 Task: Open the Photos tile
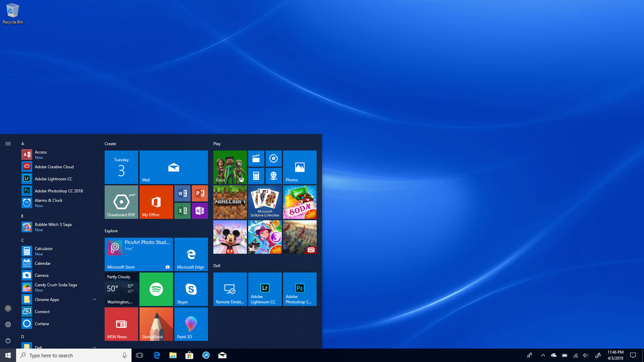click(x=300, y=167)
